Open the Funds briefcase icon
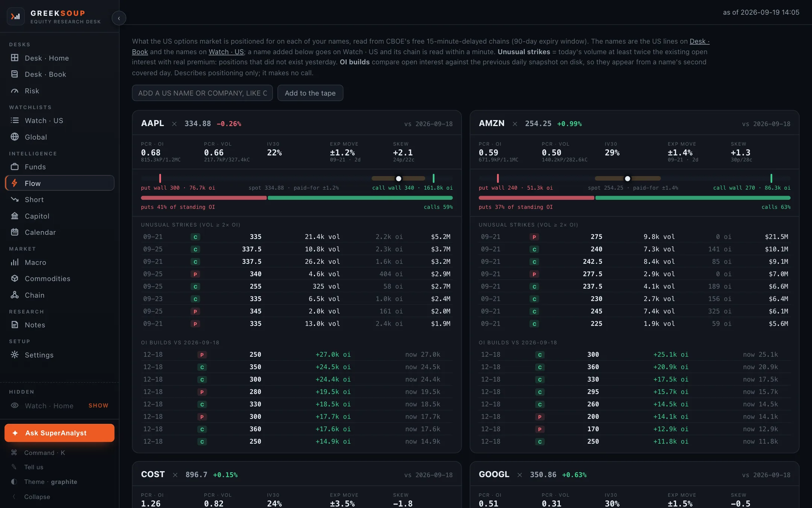Viewport: 812px width, 508px height. tap(15, 167)
